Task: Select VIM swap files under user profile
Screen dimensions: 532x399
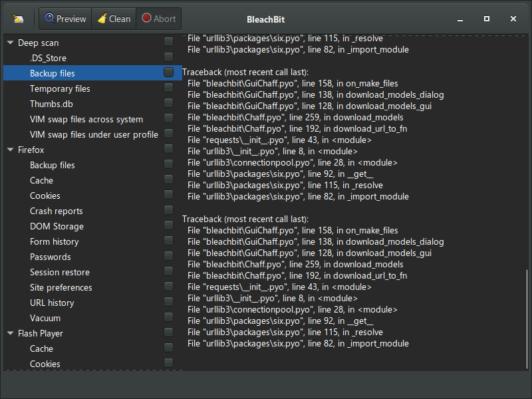Action: (94, 134)
